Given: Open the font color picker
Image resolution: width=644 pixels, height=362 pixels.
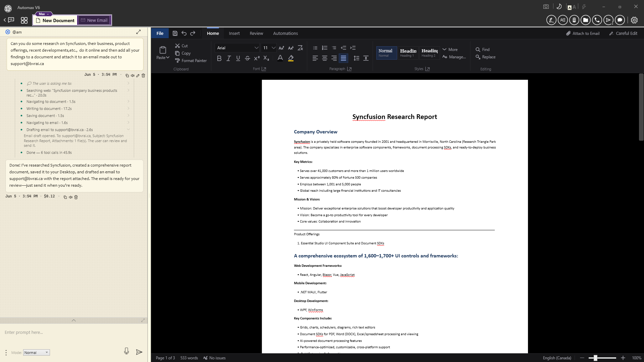Looking at the screenshot, I should 280,58.
